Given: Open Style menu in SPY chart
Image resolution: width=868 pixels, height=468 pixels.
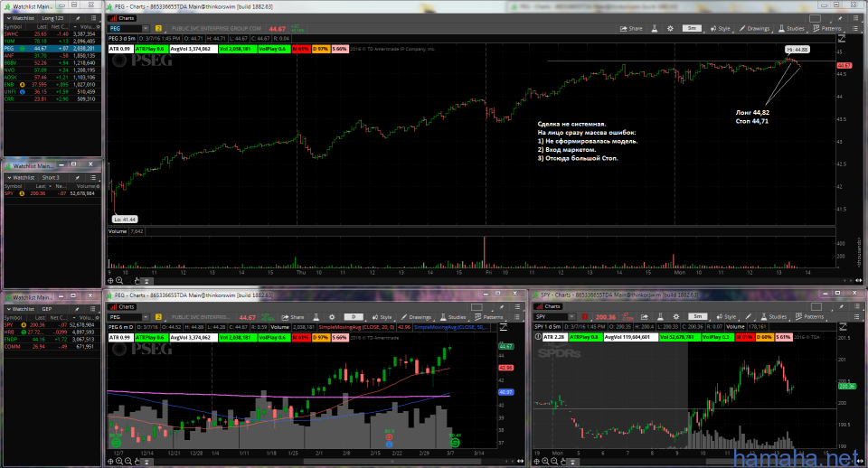Looking at the screenshot, I should click(x=726, y=317).
